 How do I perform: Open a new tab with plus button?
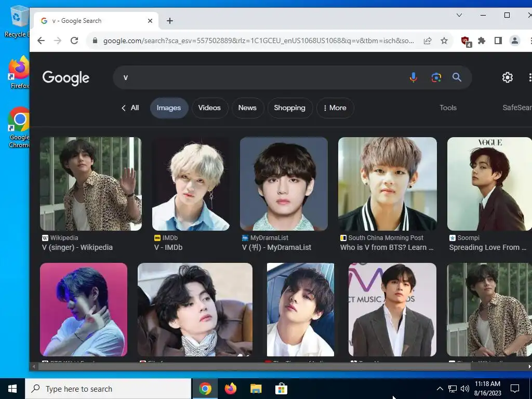[170, 21]
